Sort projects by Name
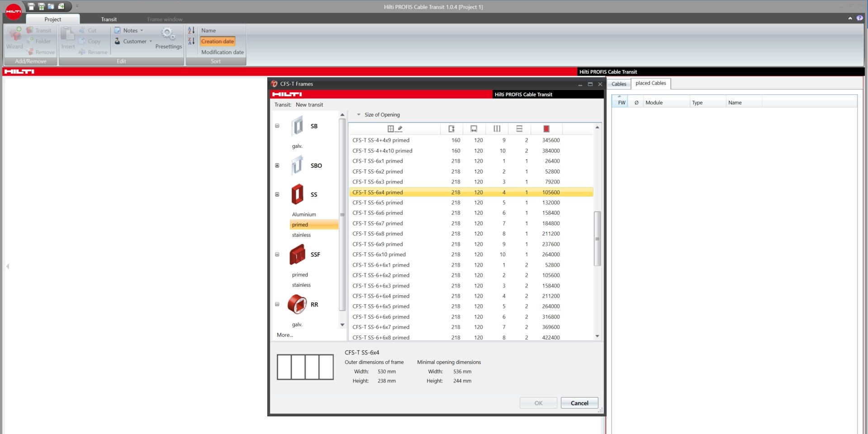 pos(209,31)
